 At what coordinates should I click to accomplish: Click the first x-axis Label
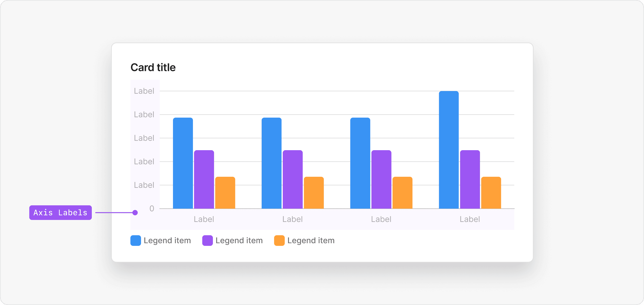tap(204, 219)
